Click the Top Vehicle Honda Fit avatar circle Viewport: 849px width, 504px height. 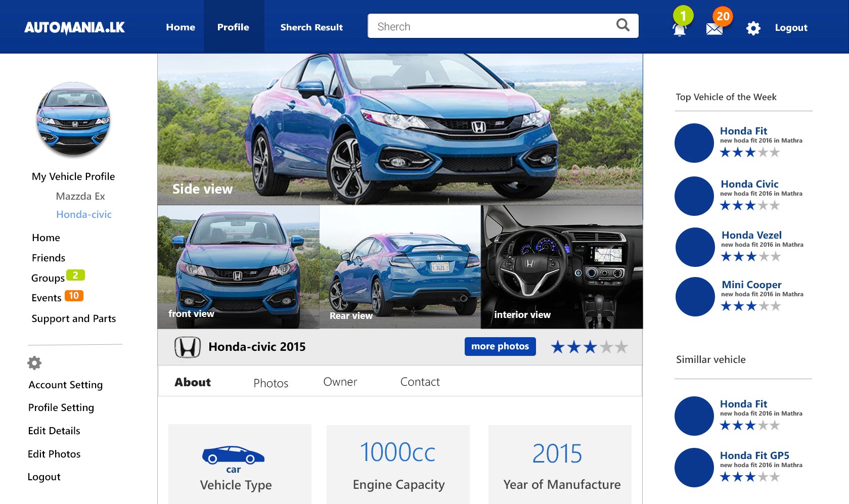[x=694, y=143]
